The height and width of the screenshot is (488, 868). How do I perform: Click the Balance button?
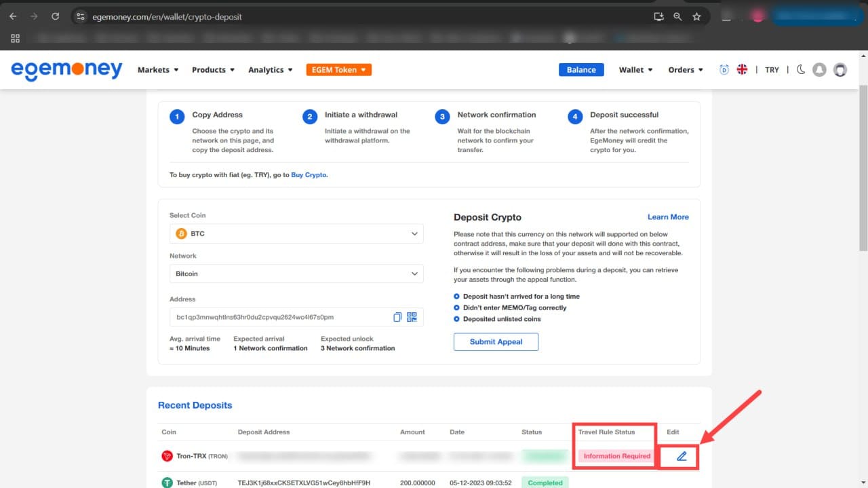tap(581, 70)
